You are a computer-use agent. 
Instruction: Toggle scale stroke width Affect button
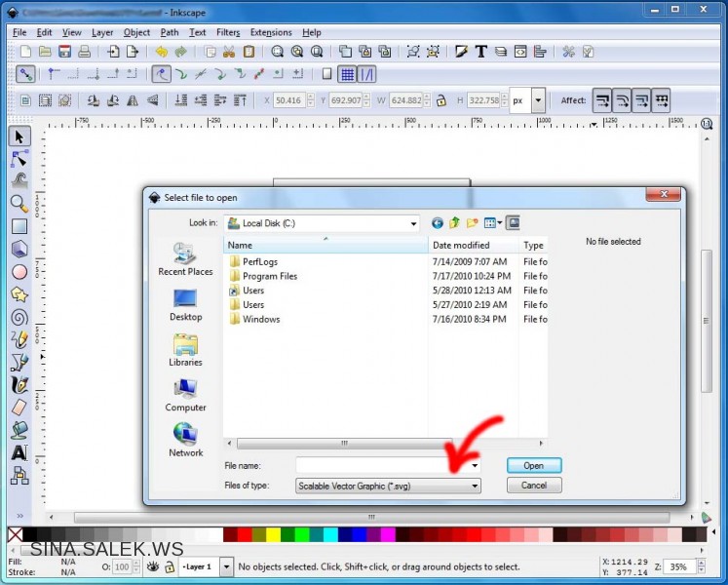(x=602, y=100)
